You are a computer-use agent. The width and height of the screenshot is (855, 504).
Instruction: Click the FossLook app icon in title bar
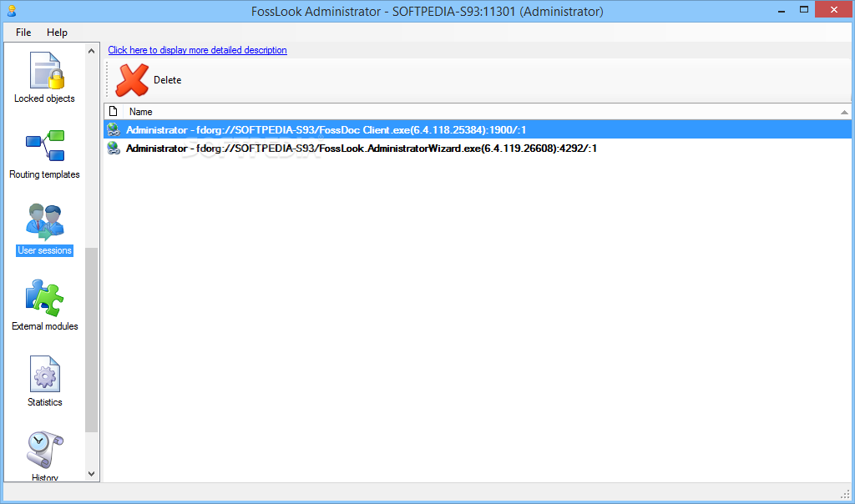12,10
